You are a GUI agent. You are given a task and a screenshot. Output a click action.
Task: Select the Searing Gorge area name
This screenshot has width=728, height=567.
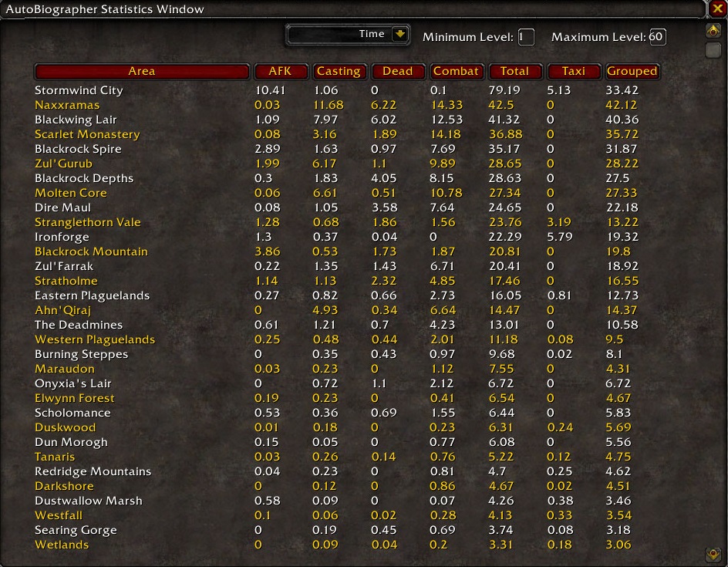pos(76,530)
